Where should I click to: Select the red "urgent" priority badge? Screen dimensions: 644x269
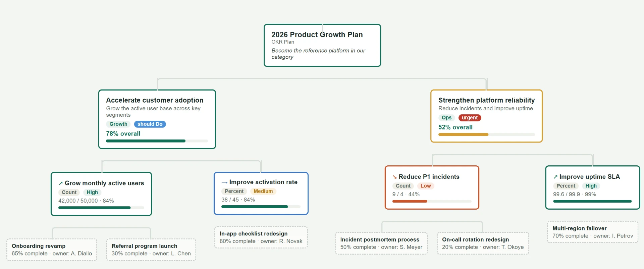pos(470,118)
